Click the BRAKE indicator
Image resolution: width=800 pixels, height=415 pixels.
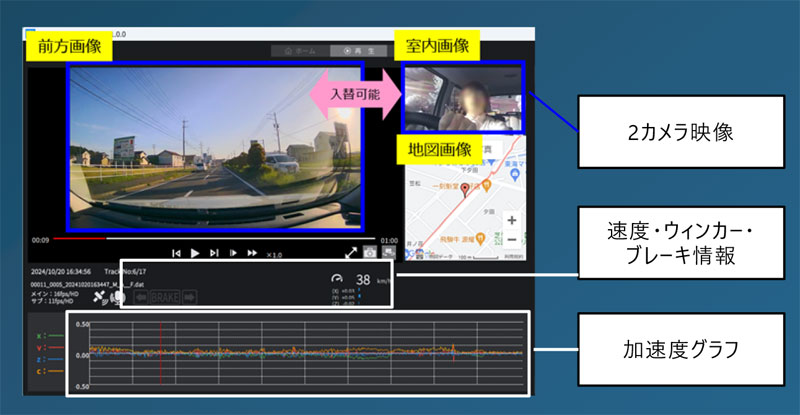click(165, 297)
